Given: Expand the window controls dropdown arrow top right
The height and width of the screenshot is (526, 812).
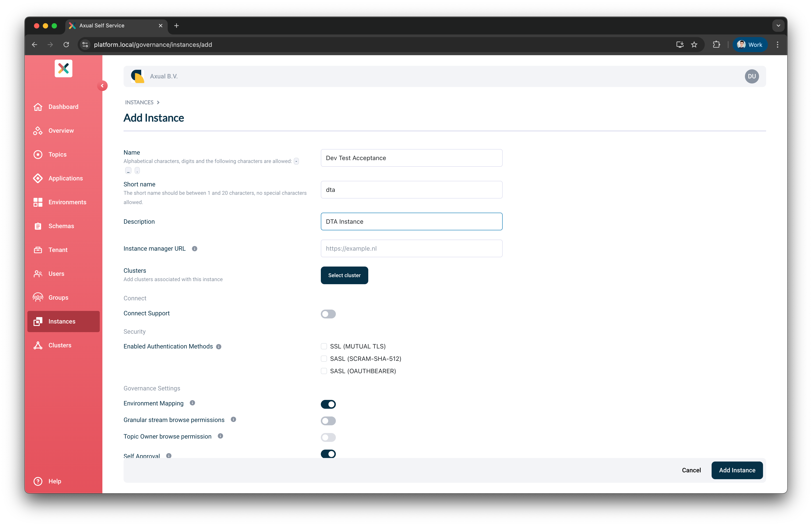Looking at the screenshot, I should pyautogui.click(x=778, y=25).
